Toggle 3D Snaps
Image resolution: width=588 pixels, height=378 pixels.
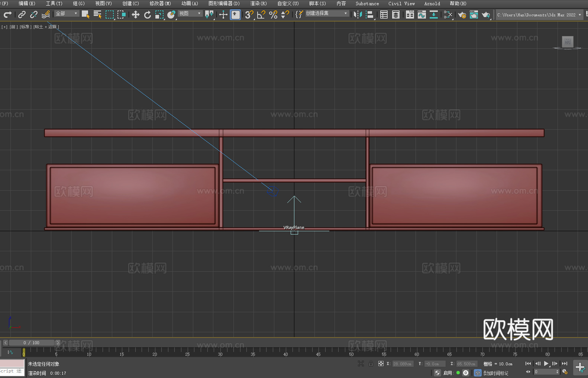click(x=249, y=14)
